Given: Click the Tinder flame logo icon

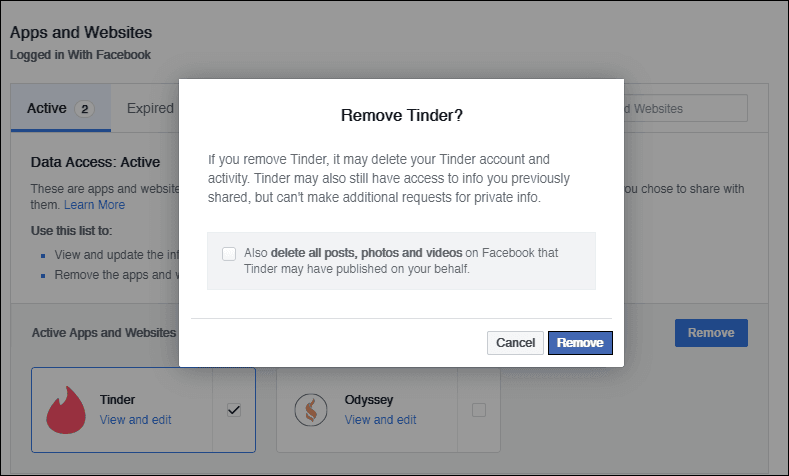Looking at the screenshot, I should (66, 410).
